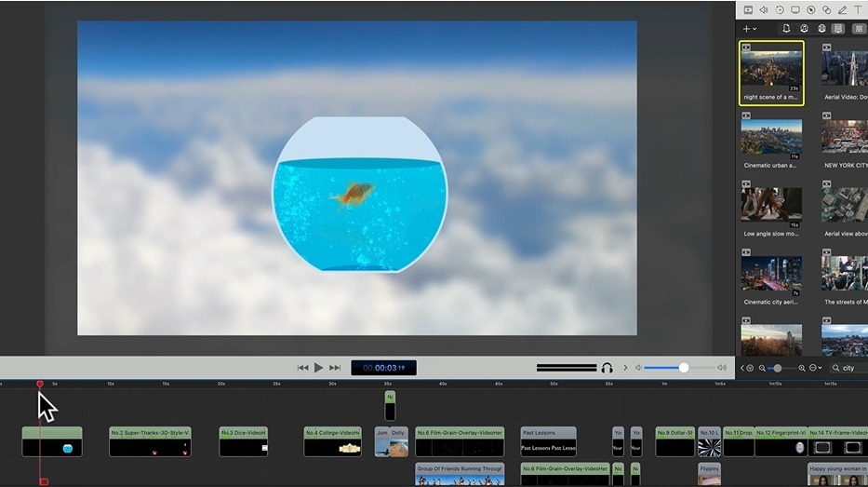Open the compass-style inspector icon
This screenshot has width=868, height=487.
[x=811, y=10]
